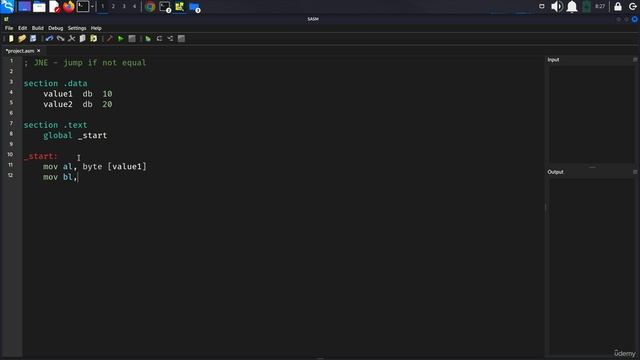Close the project.asm tab
The width and height of the screenshot is (640, 360).
point(39,51)
